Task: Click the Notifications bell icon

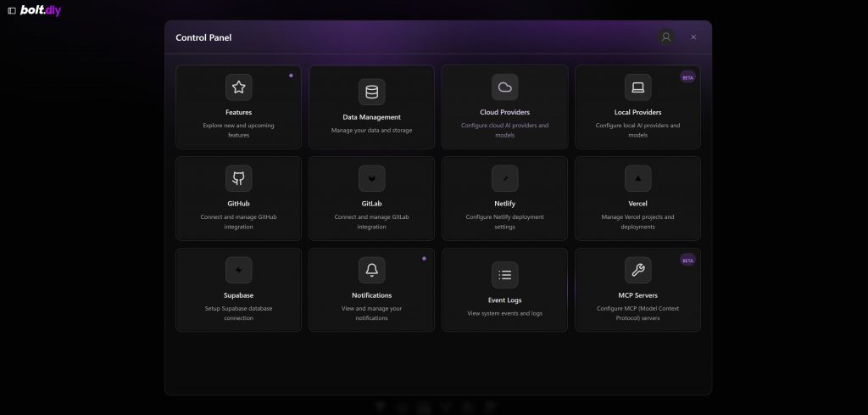Action: [x=371, y=270]
